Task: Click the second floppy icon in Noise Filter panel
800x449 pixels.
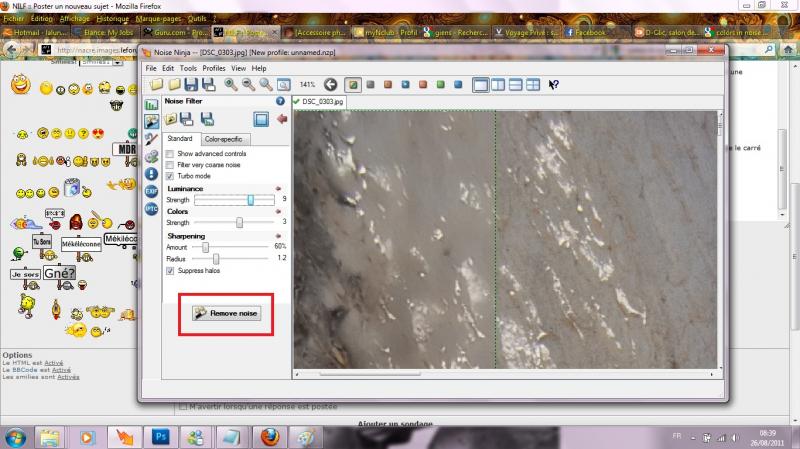Action: pyautogui.click(x=207, y=119)
